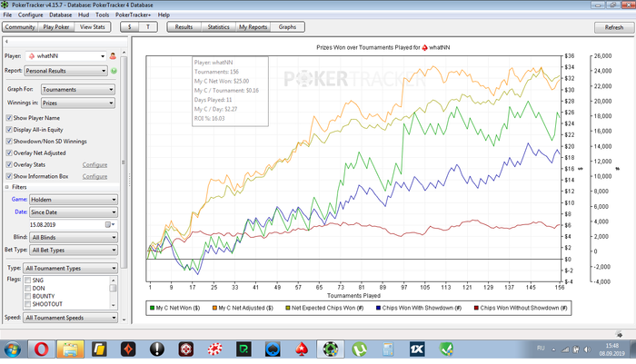Open the Game dropdown Holdem

coord(74,200)
